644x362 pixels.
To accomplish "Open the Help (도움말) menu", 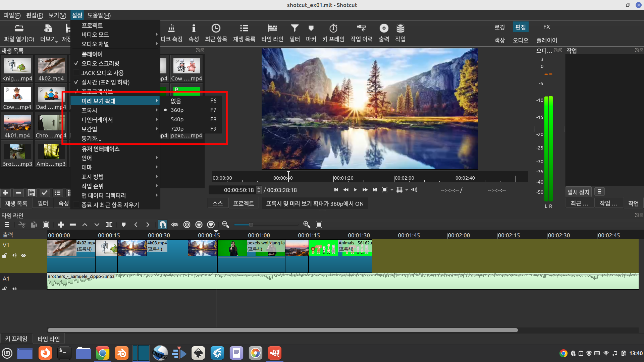I will click(x=99, y=15).
